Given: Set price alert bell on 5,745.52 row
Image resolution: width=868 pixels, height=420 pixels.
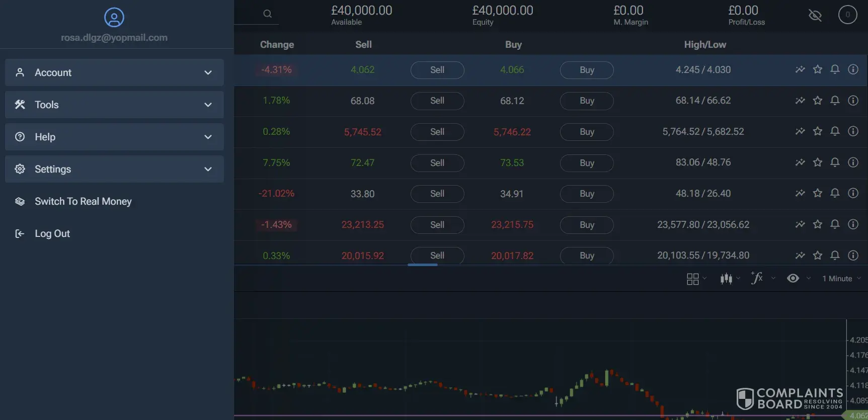Looking at the screenshot, I should pos(835,131).
